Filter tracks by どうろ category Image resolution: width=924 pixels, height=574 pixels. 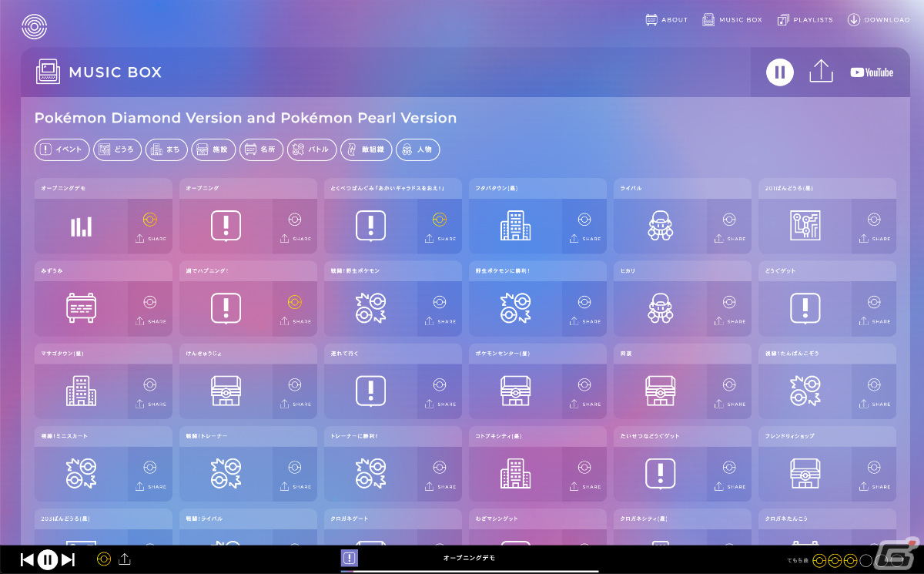(118, 149)
